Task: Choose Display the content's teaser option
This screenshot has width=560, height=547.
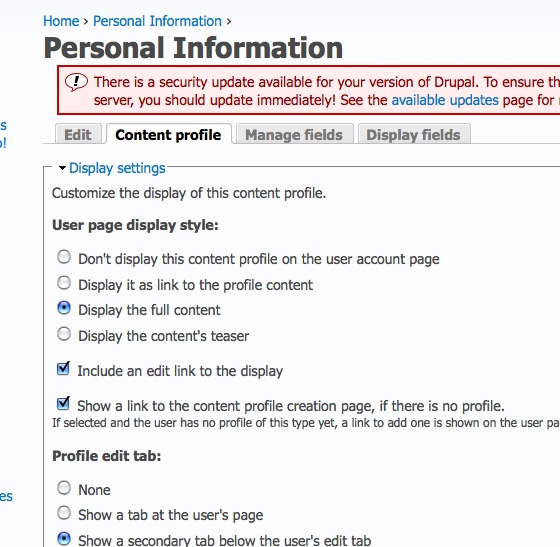Action: [64, 334]
